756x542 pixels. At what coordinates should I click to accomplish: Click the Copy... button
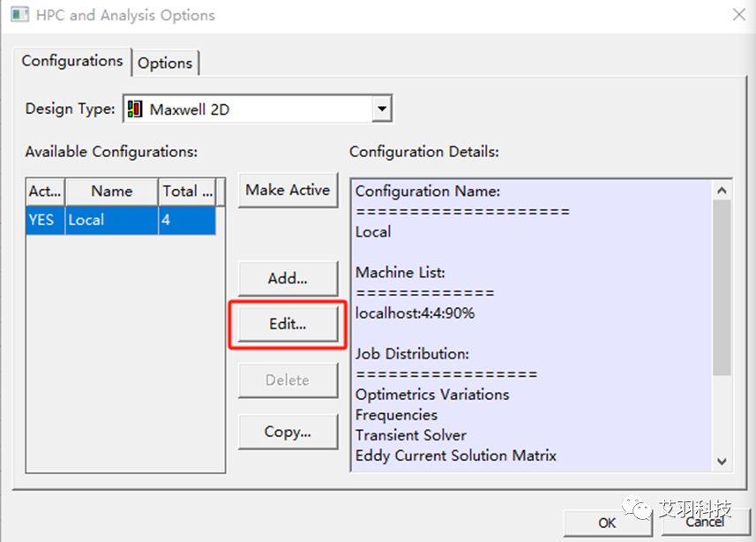coord(288,432)
